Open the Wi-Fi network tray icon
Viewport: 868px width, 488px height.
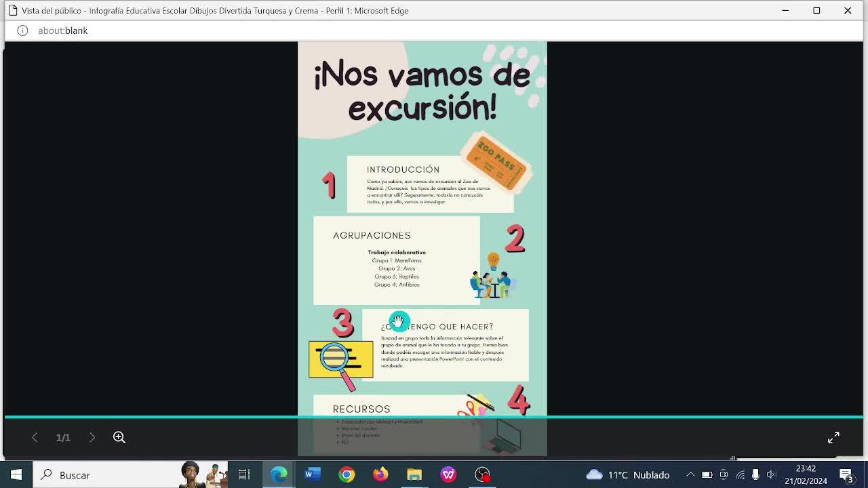click(x=740, y=474)
